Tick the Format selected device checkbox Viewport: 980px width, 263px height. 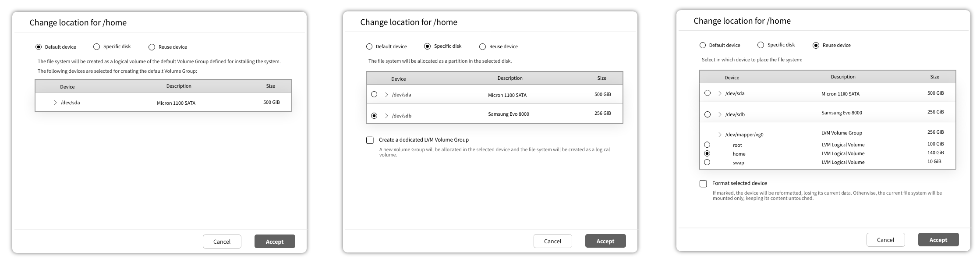coord(703,184)
